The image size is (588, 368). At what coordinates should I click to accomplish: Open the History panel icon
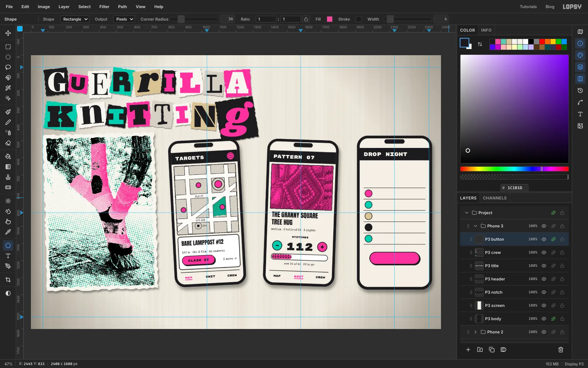pos(580,91)
